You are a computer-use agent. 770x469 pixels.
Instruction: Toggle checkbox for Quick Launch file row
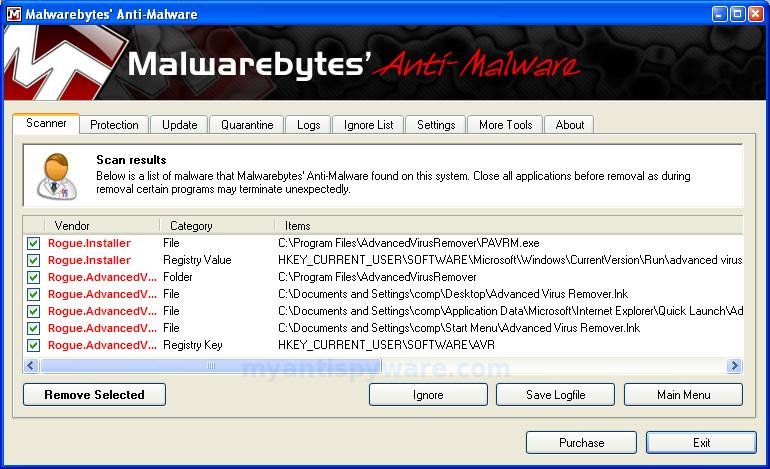click(33, 311)
